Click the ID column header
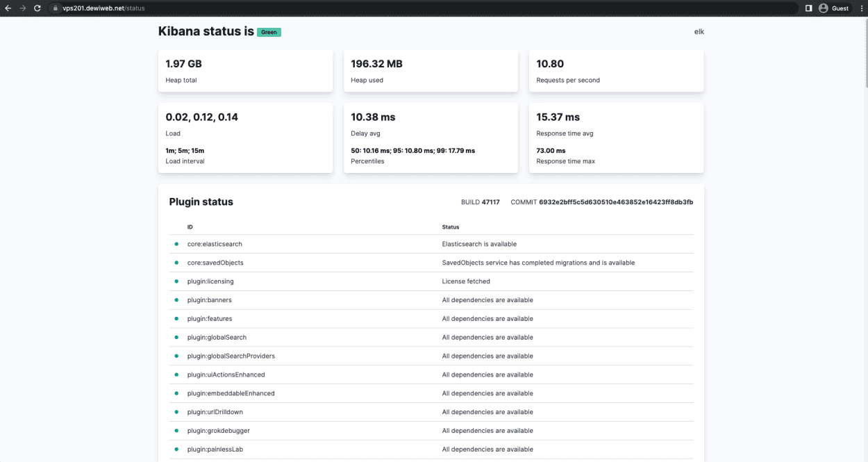Screen dimensions: 868x462 coord(190,227)
